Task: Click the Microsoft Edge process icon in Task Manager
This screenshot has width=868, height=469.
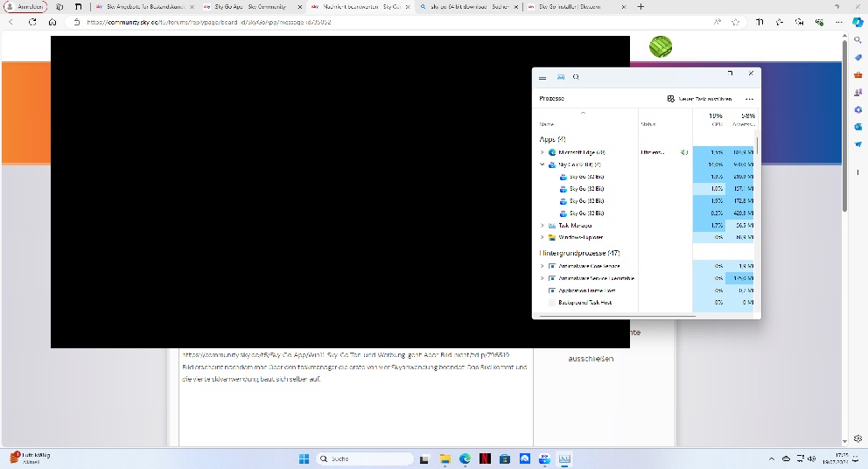Action: pos(552,152)
